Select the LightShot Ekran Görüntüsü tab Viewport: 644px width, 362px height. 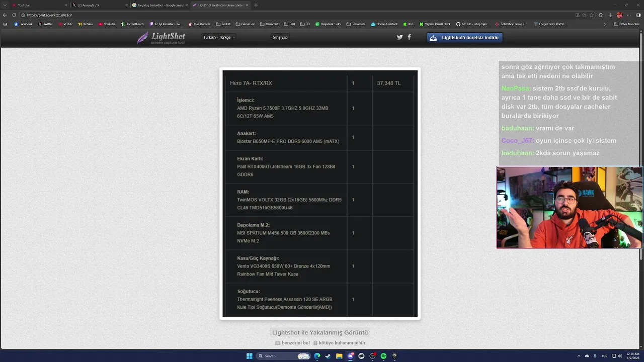click(x=220, y=5)
